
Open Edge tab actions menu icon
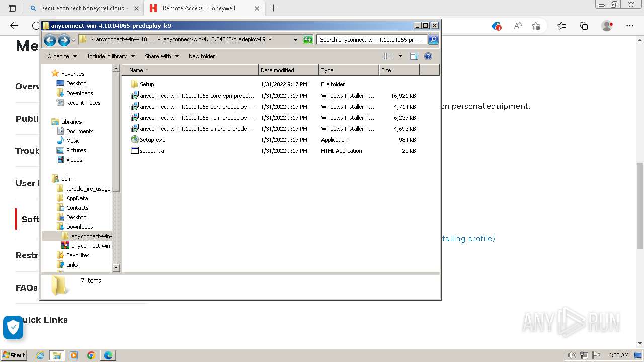pos(12,8)
